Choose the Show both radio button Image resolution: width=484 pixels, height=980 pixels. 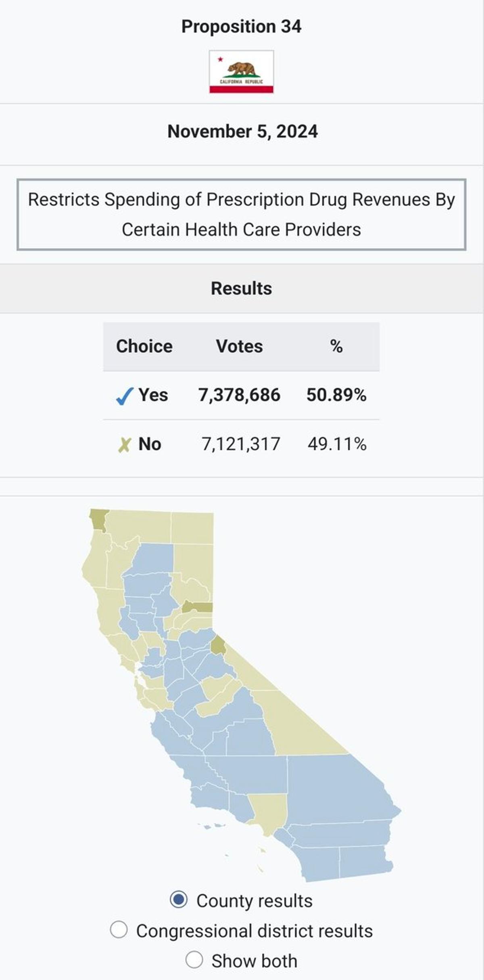[194, 959]
